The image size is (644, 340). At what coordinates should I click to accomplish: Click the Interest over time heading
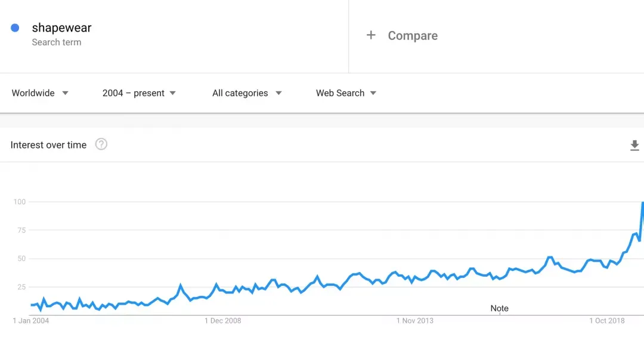pyautogui.click(x=48, y=145)
